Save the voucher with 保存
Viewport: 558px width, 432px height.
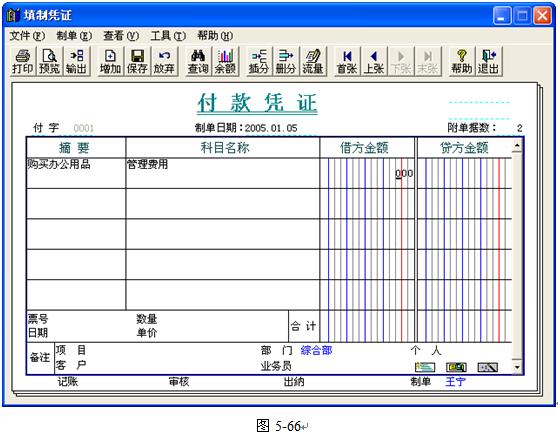[x=137, y=61]
